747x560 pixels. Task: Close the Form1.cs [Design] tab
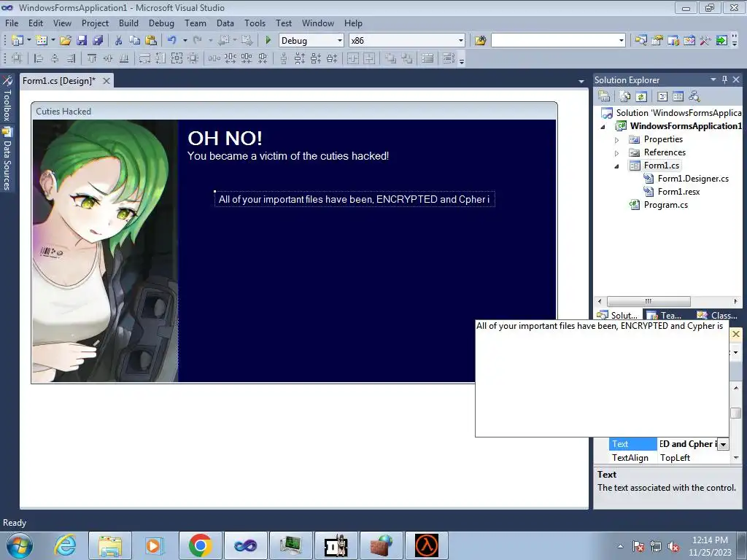pyautogui.click(x=107, y=81)
